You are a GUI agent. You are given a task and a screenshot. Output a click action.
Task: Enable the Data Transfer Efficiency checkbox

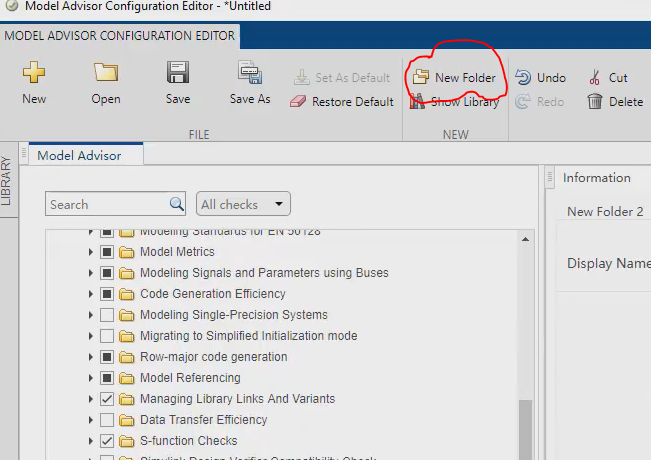coord(107,420)
